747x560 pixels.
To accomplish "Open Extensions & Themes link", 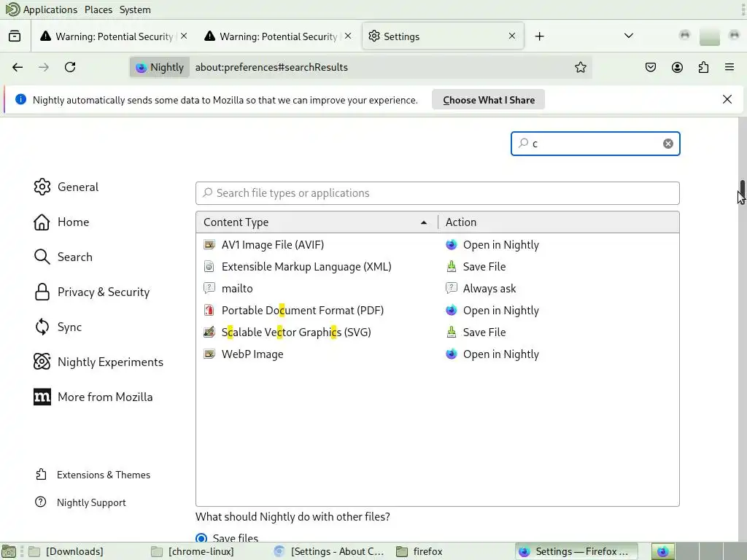I will [x=93, y=475].
